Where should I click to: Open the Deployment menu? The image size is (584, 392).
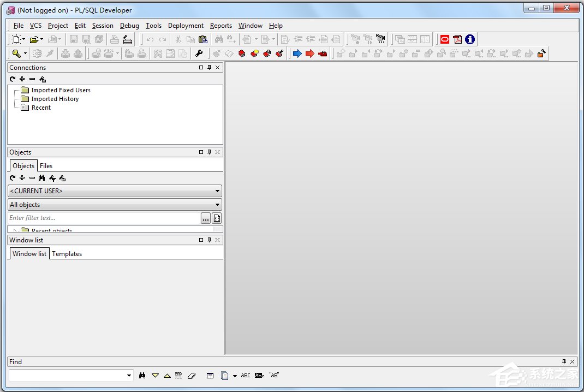click(186, 26)
